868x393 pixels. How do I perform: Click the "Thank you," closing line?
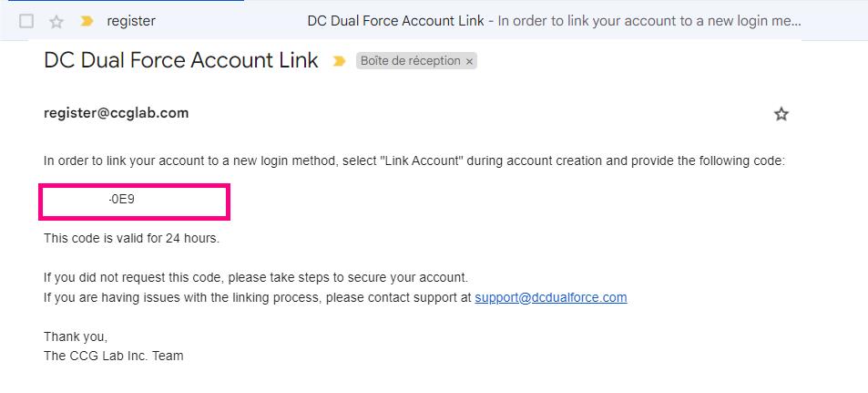point(76,336)
